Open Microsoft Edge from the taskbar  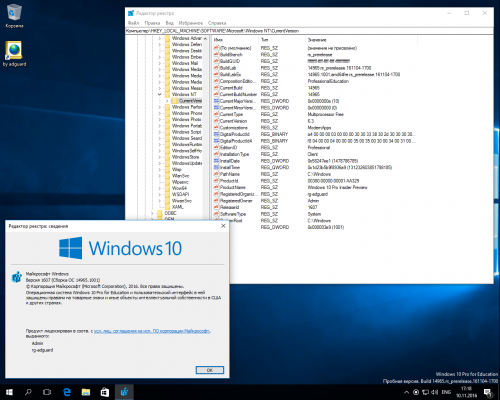(67, 392)
